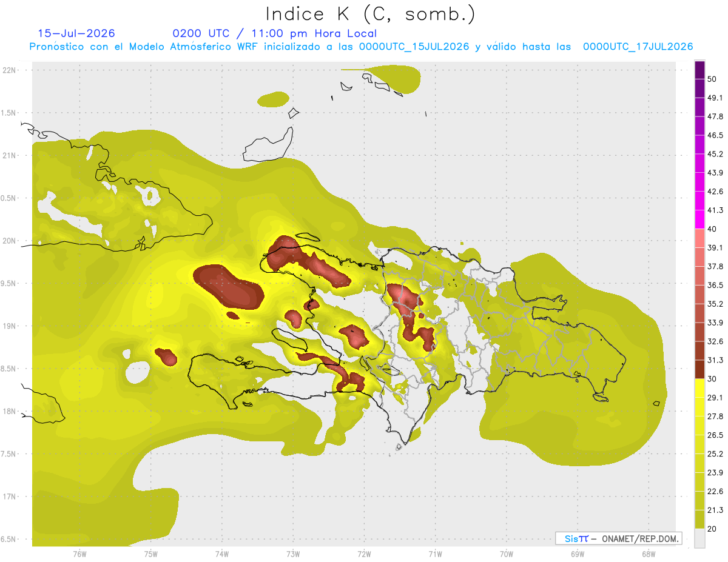Click the "21N" latitude axis label

click(10, 156)
